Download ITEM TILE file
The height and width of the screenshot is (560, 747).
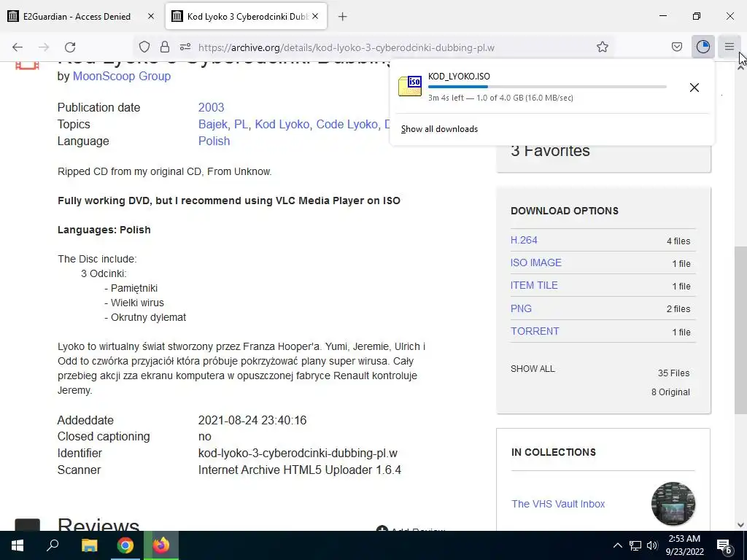(x=534, y=285)
